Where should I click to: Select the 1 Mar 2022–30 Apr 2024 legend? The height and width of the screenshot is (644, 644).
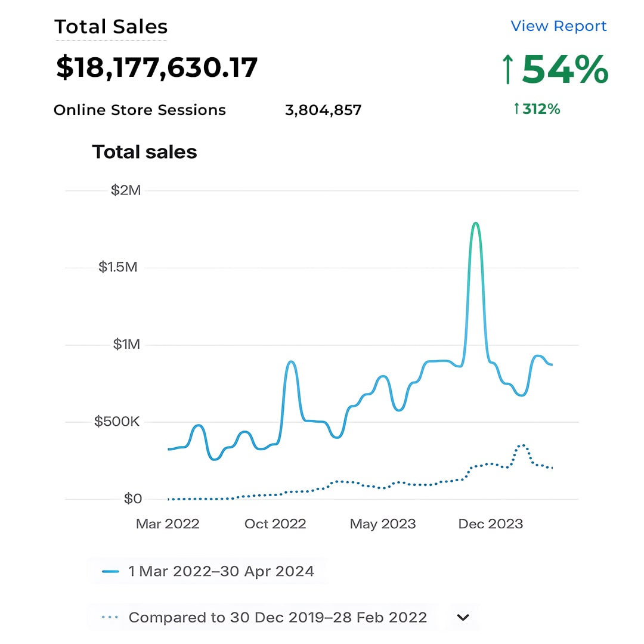coord(221,571)
